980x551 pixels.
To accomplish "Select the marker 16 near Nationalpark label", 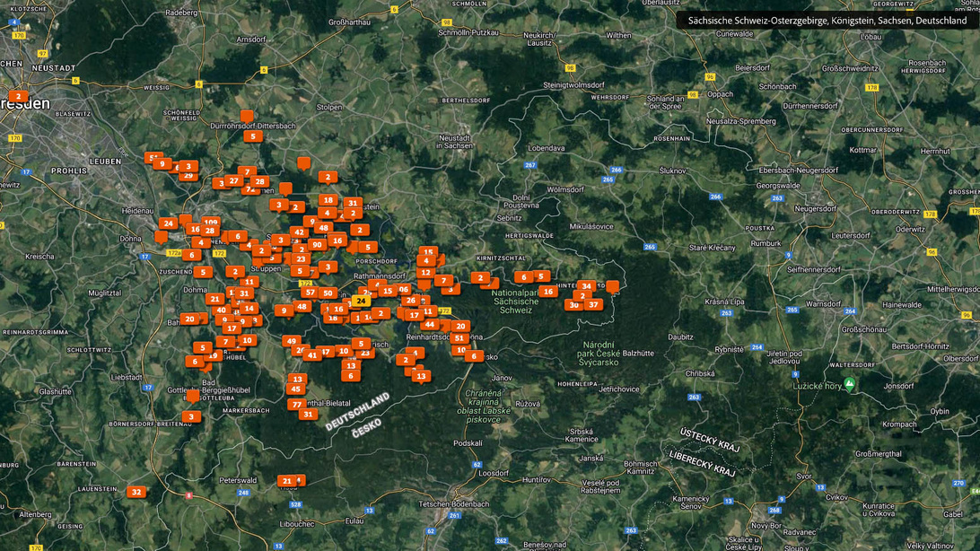I will [547, 292].
